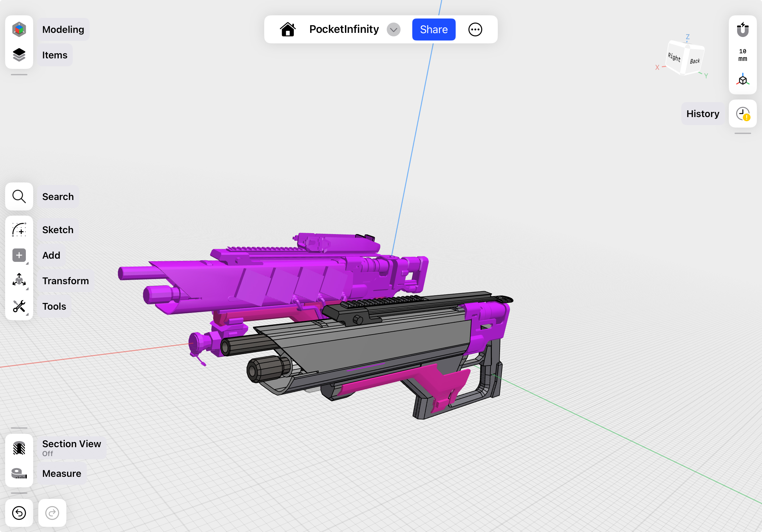Viewport: 762px width, 532px height.
Task: Click the Redo arrow button
Action: coord(52,513)
